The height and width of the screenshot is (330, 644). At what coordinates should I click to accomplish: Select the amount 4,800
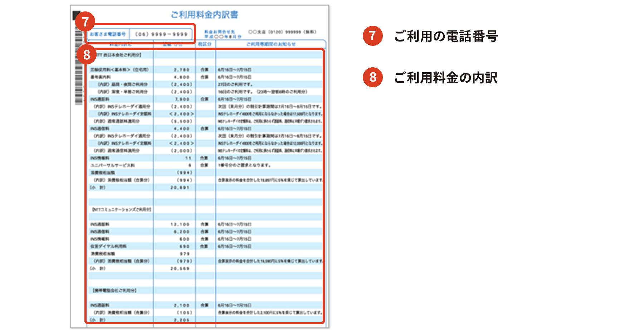click(x=182, y=77)
